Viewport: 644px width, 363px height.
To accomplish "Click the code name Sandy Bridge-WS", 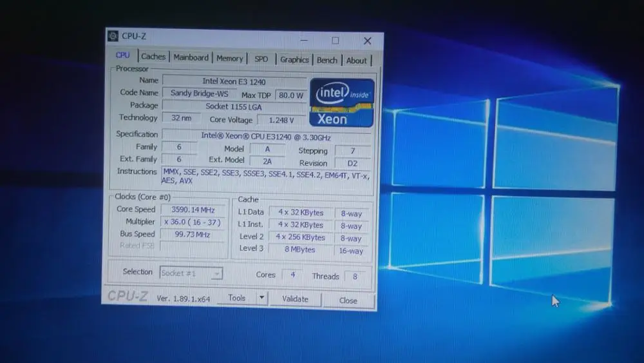I will click(x=200, y=93).
